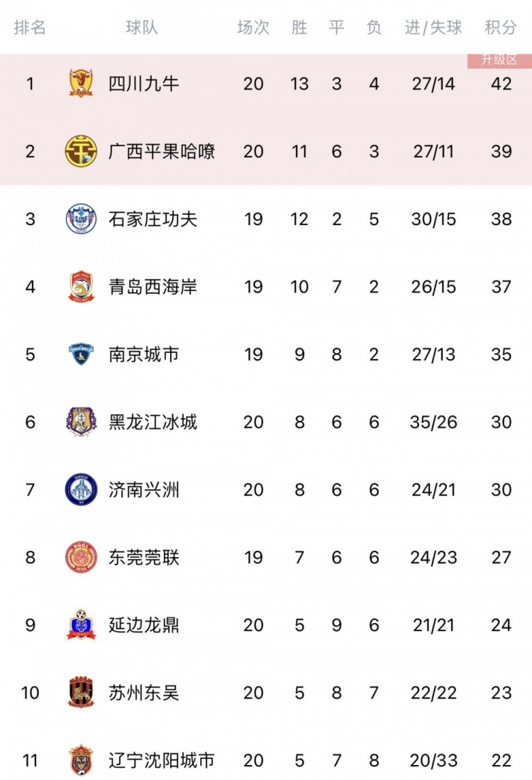Click the 排名 column header
The image size is (532, 780).
click(30, 28)
